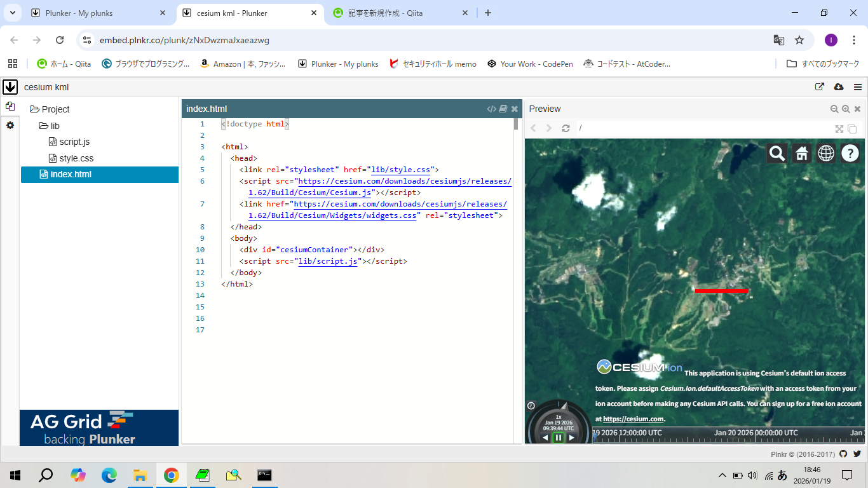Zoom in the Preview panel

click(846, 109)
